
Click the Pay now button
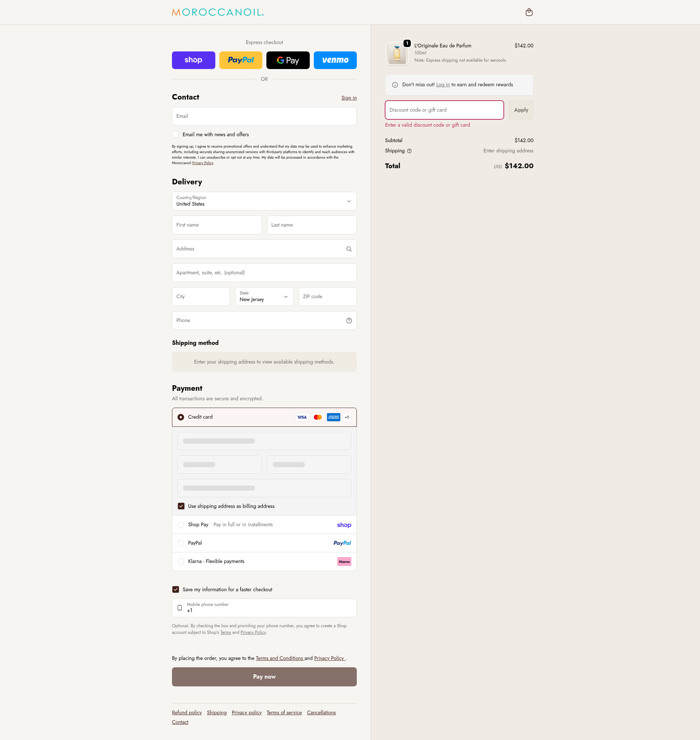pyautogui.click(x=264, y=676)
